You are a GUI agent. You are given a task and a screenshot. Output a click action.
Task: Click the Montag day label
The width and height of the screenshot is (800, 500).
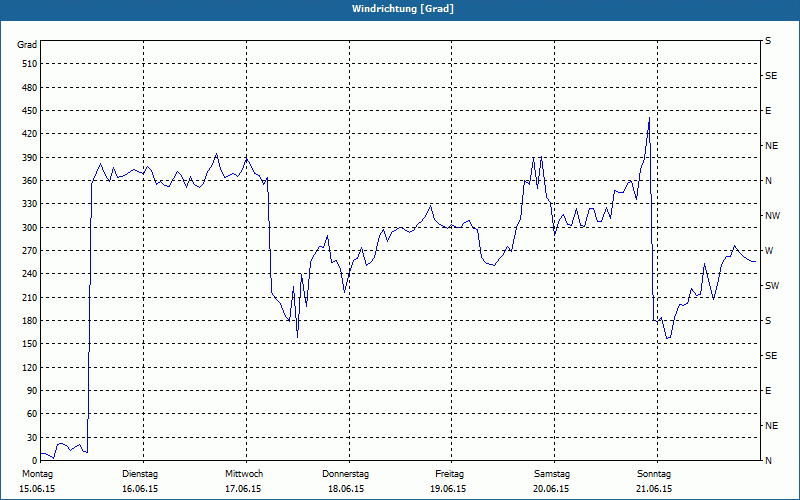pyautogui.click(x=37, y=474)
